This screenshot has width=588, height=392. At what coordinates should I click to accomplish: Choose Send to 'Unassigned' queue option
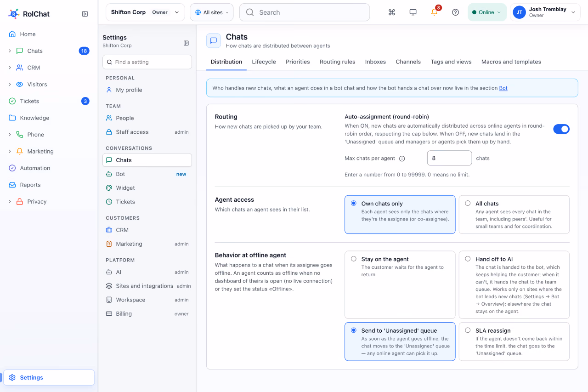(x=400, y=341)
